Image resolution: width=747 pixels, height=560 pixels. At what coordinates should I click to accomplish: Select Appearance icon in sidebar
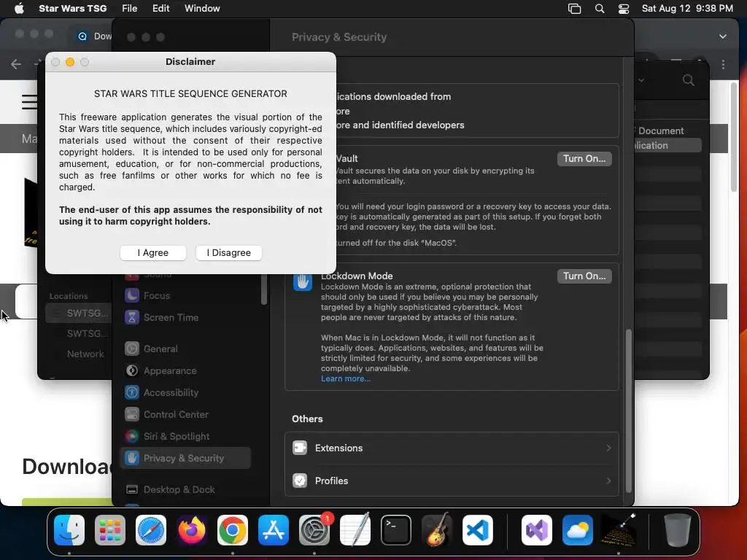coord(132,371)
